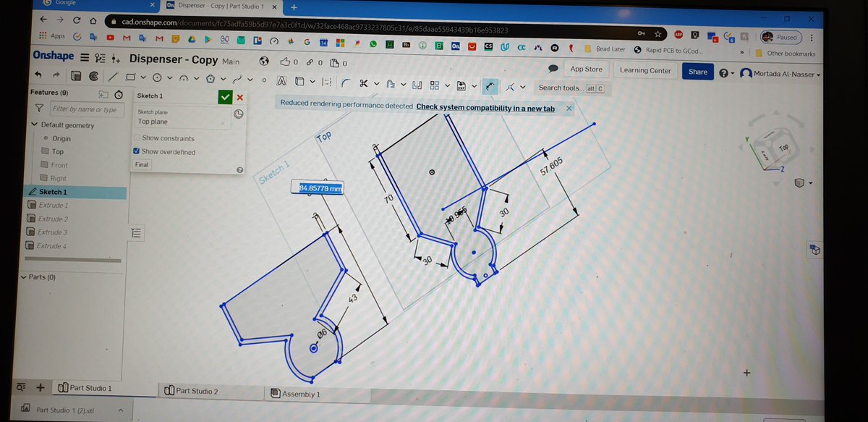Screen dimensions: 868x422
Task: Click Check system compatibility in a new tab link
Action: [x=485, y=108]
